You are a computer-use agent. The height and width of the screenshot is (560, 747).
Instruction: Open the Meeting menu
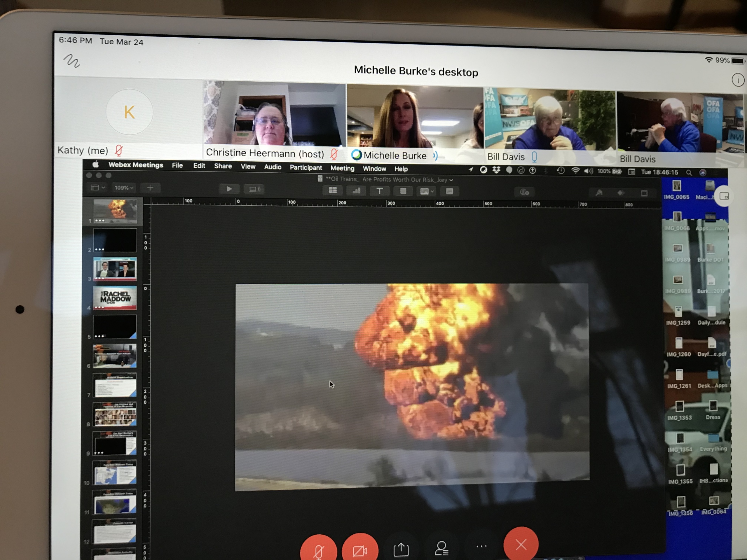point(343,168)
